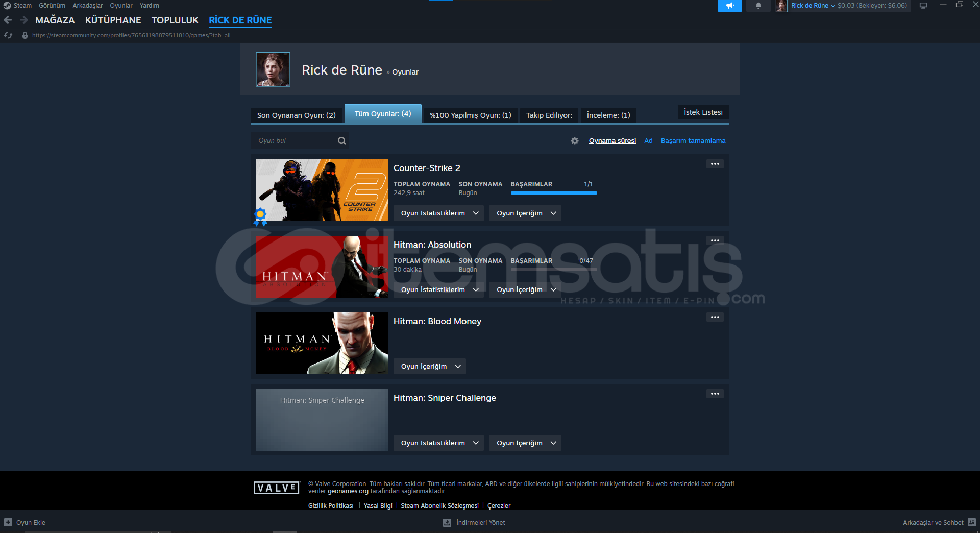Click the plus icon next to Oyun Ekle
980x533 pixels.
tap(8, 522)
